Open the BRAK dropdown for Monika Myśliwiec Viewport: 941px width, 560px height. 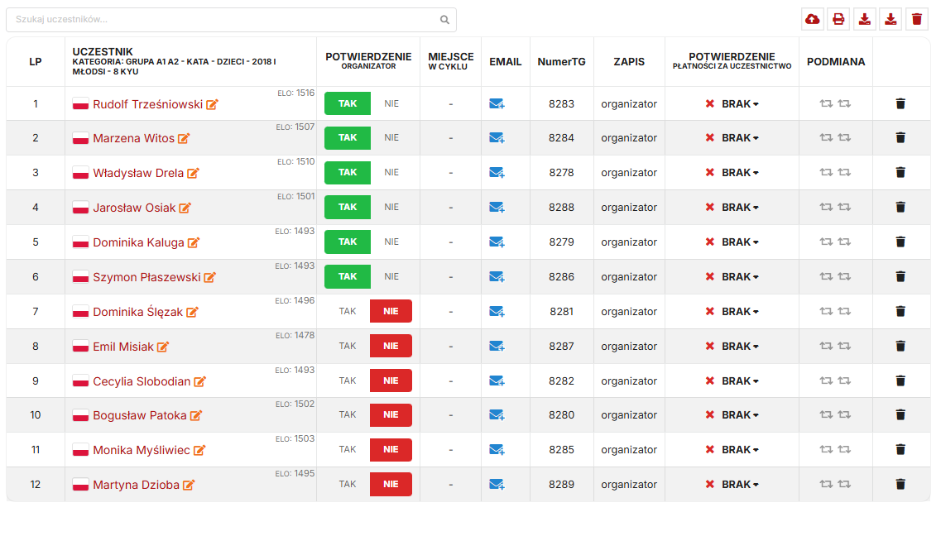(x=740, y=450)
